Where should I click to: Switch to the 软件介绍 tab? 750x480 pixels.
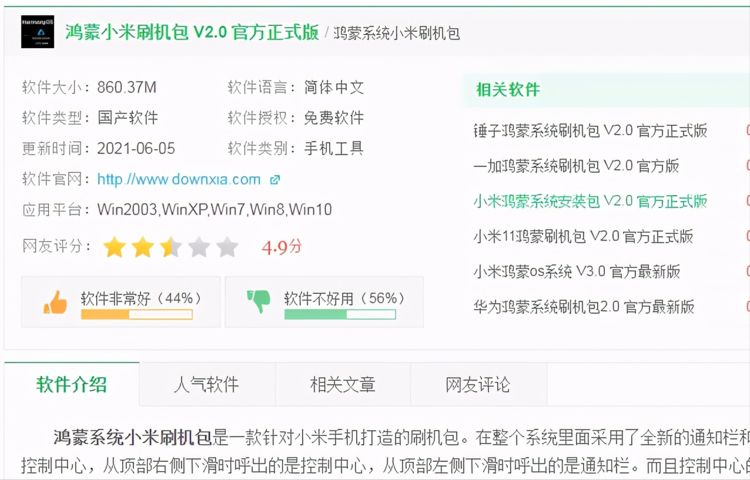(x=72, y=384)
